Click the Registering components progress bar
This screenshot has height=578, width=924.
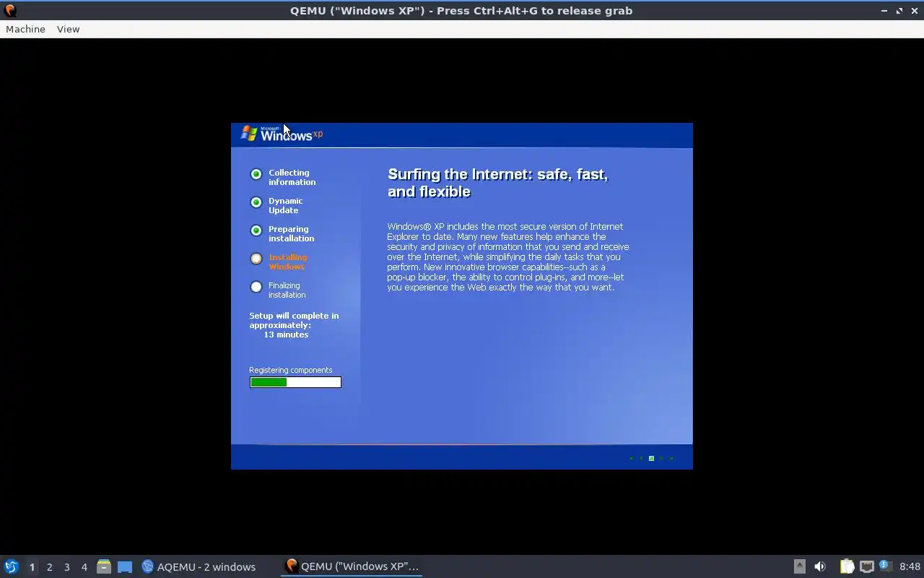(x=295, y=382)
